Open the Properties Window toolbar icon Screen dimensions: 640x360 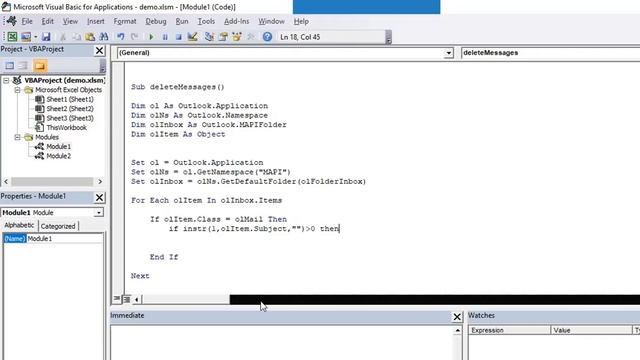click(x=223, y=37)
